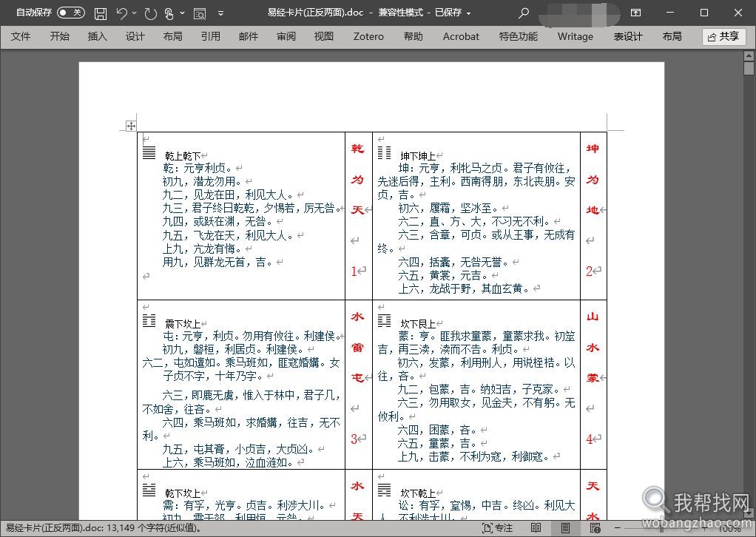Switch to the 邮件 ribbon tab
The image size is (756, 537).
coord(249,37)
